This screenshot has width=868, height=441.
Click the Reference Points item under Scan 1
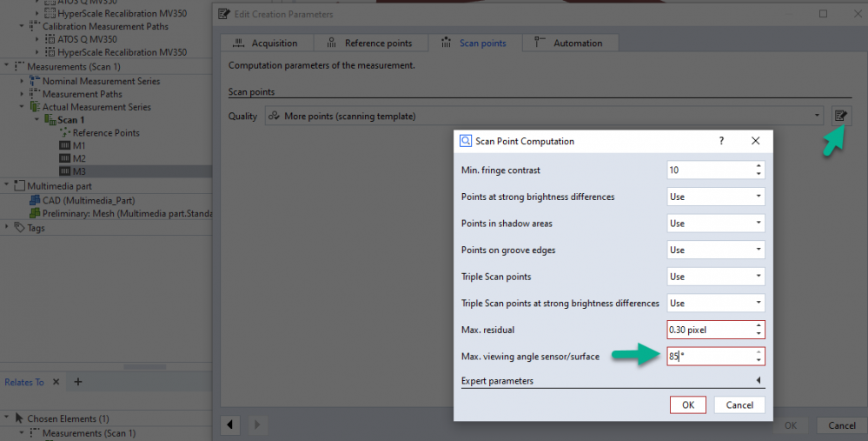(105, 133)
